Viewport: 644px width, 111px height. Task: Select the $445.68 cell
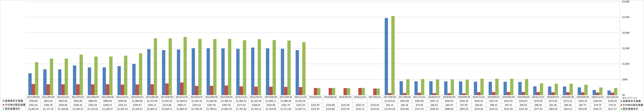[x=405, y=101]
